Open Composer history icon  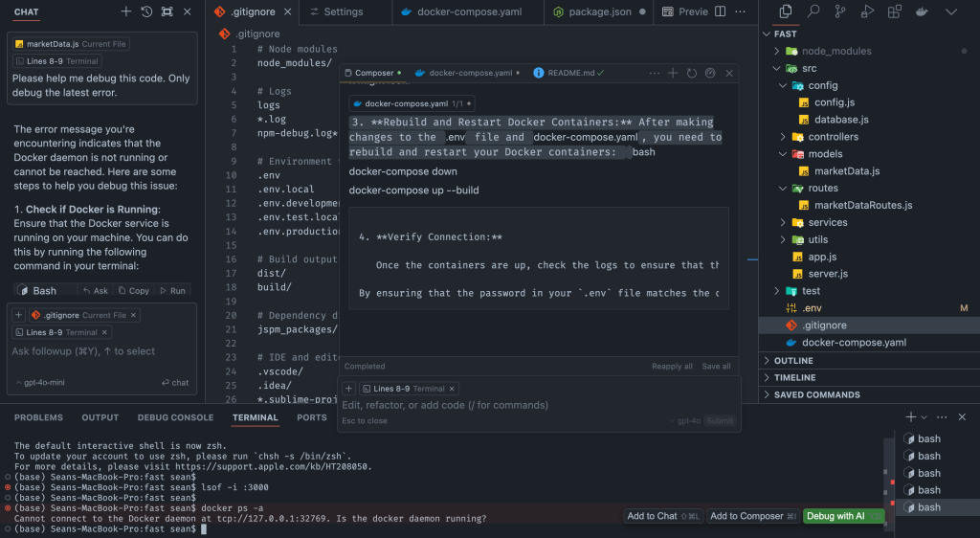[x=692, y=73]
